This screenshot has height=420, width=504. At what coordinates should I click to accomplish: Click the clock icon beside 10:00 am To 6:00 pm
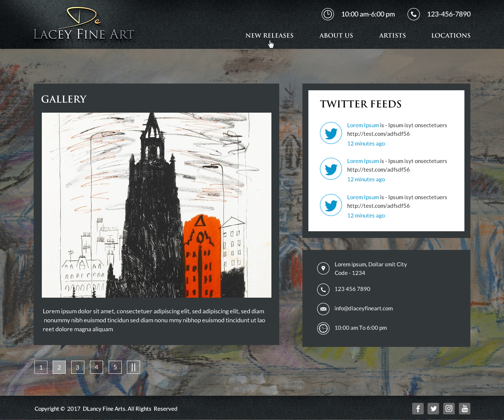[x=323, y=328]
